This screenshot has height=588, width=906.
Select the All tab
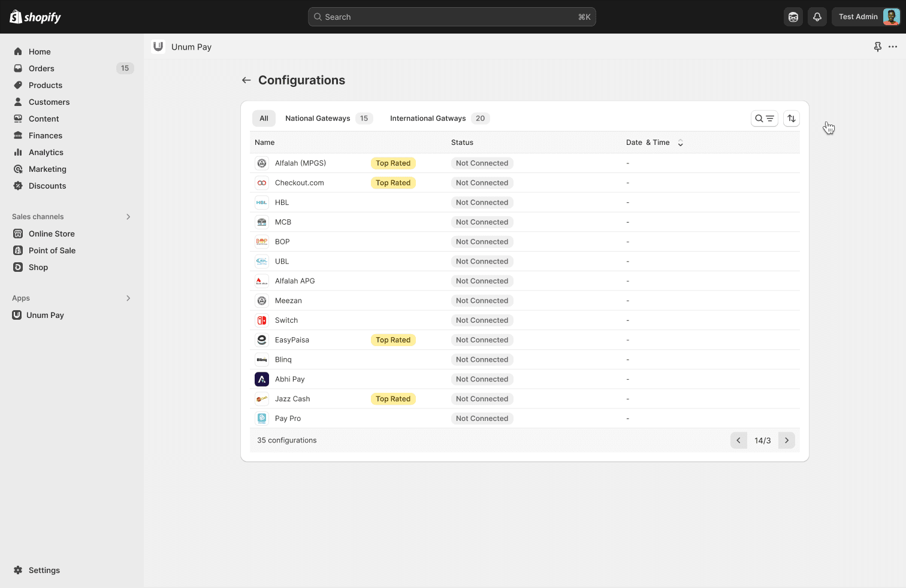click(264, 119)
